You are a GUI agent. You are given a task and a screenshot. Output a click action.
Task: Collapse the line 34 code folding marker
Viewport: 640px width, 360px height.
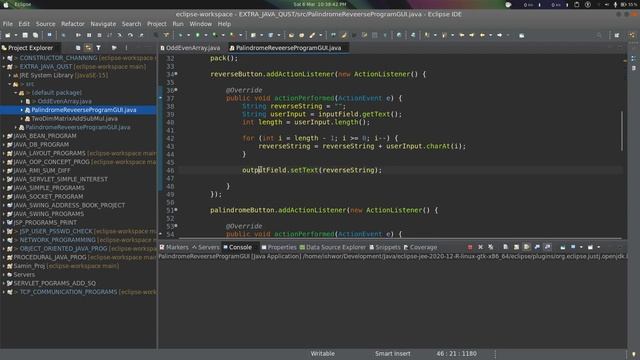click(176, 74)
